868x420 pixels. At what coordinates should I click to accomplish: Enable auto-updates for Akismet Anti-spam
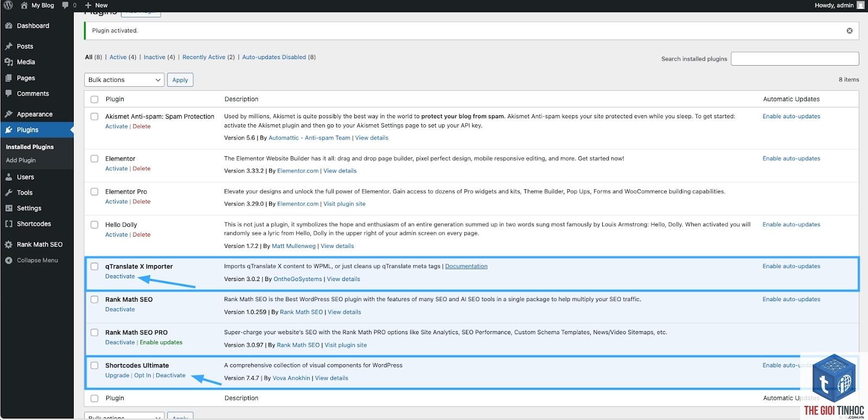click(791, 116)
